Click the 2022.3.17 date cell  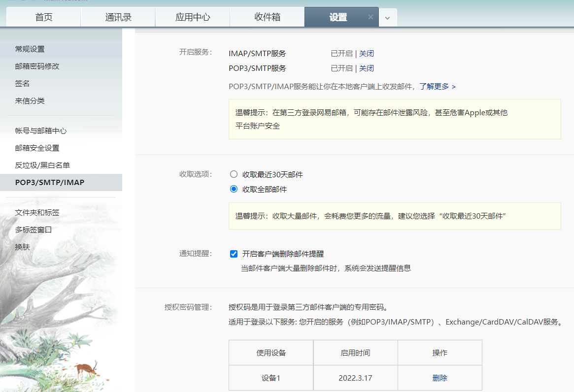pos(355,378)
